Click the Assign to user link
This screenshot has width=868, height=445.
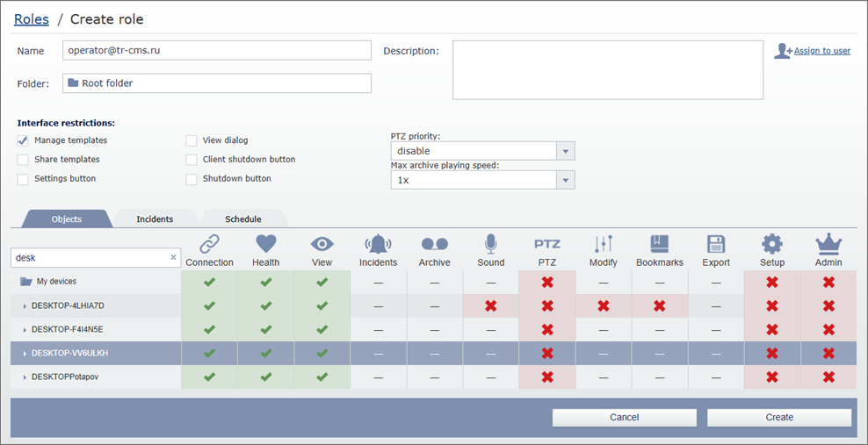point(821,51)
